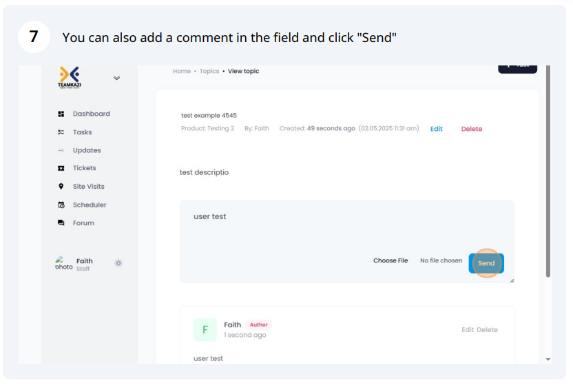Viewport: 573px width, 392px height.
Task: Click the Updates arrow icon
Action: point(61,150)
